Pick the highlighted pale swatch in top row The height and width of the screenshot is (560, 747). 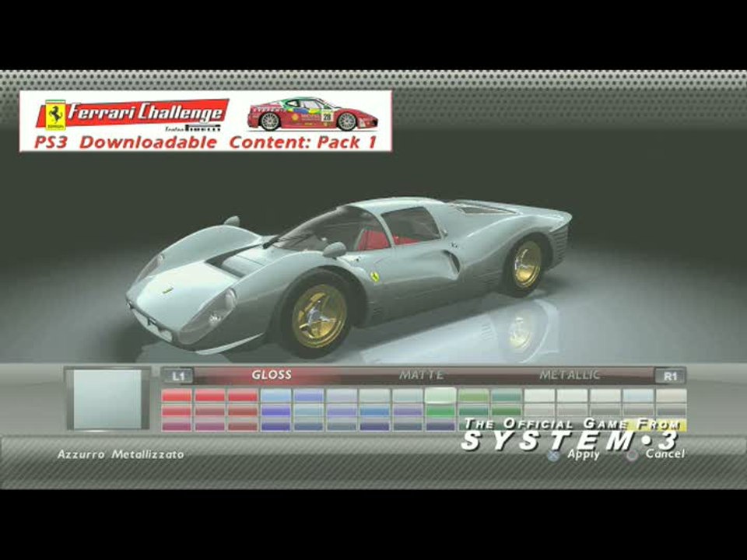(440, 396)
